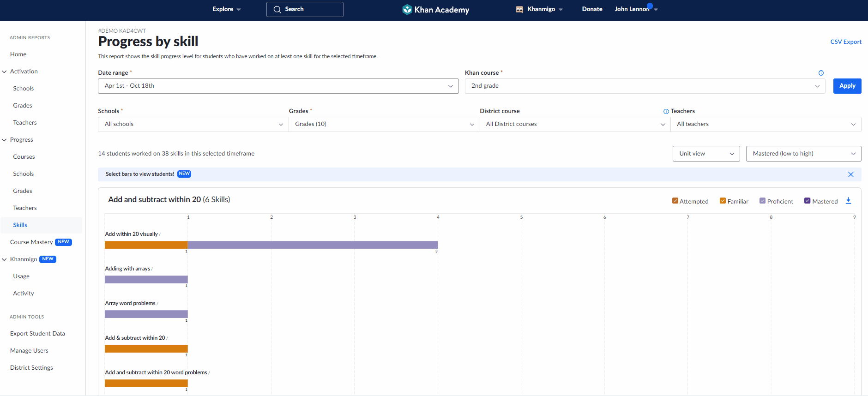Image resolution: width=868 pixels, height=396 pixels.
Task: Click the notification dot by John Lennon
Action: [x=650, y=6]
